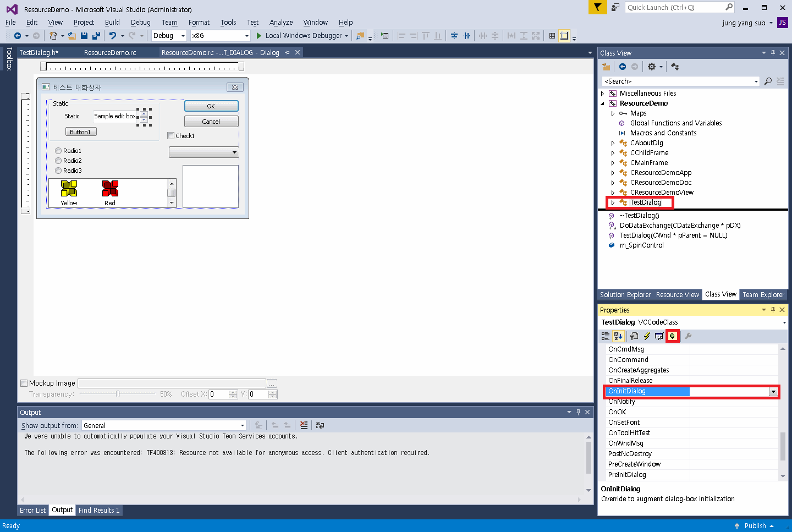The height and width of the screenshot is (532, 792).
Task: Clear all output with the Output toolbar icon
Action: (x=304, y=425)
